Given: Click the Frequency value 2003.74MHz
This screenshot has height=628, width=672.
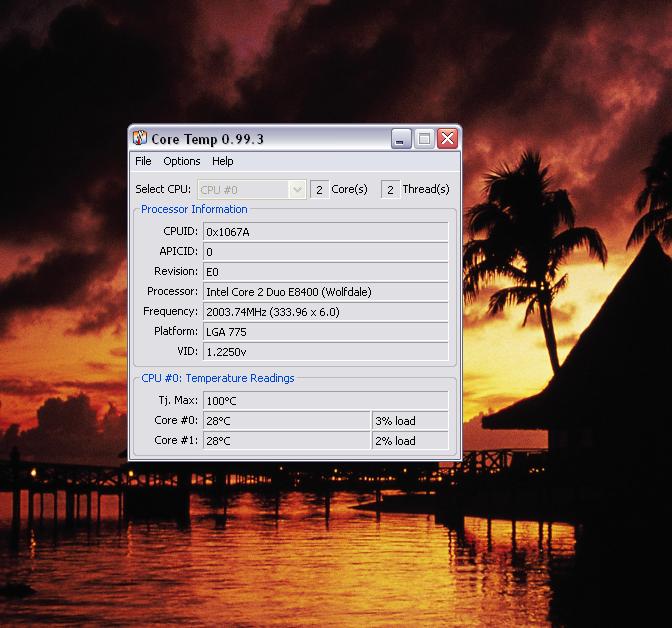Looking at the screenshot, I should coord(326,312).
